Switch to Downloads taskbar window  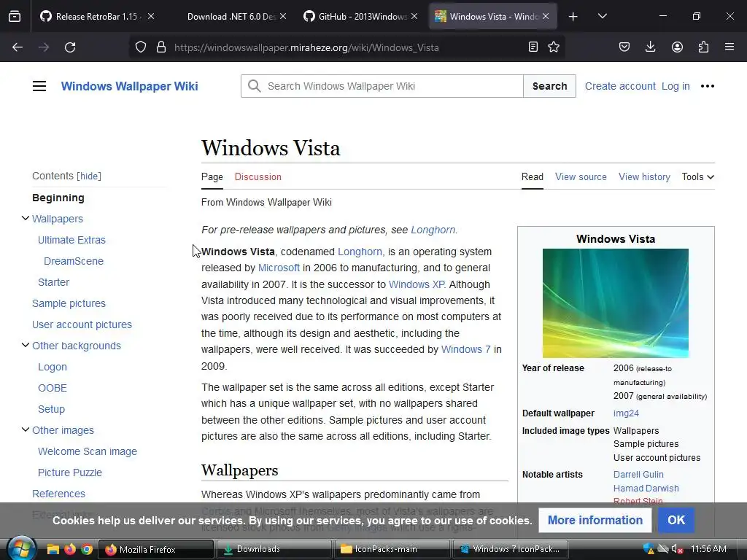tap(274, 549)
